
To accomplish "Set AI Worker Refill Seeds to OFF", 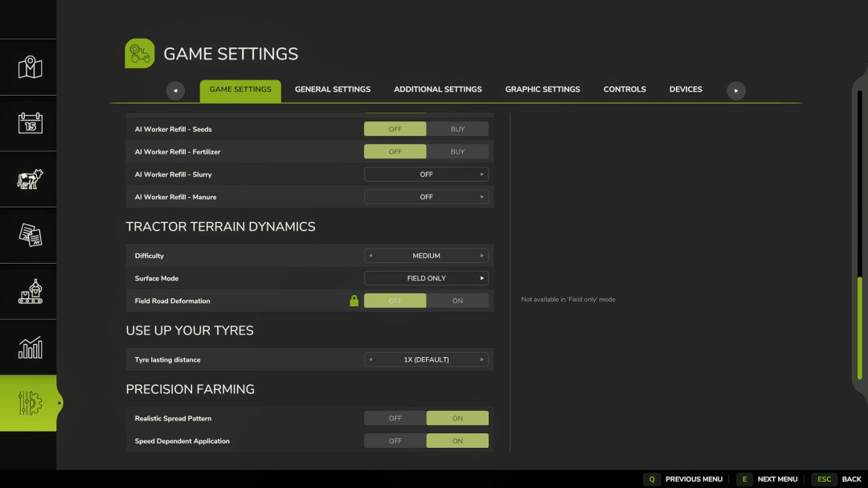I will [395, 129].
